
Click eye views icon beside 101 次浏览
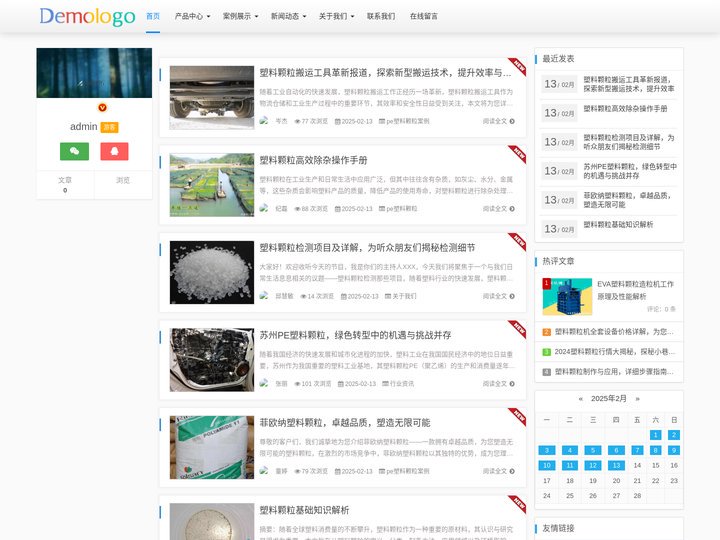tap(298, 383)
